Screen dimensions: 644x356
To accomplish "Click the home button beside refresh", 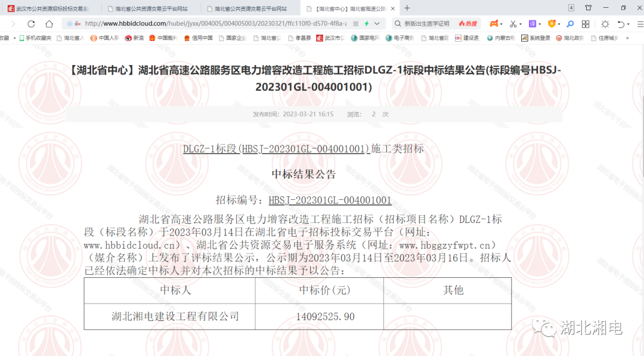I will click(x=49, y=24).
